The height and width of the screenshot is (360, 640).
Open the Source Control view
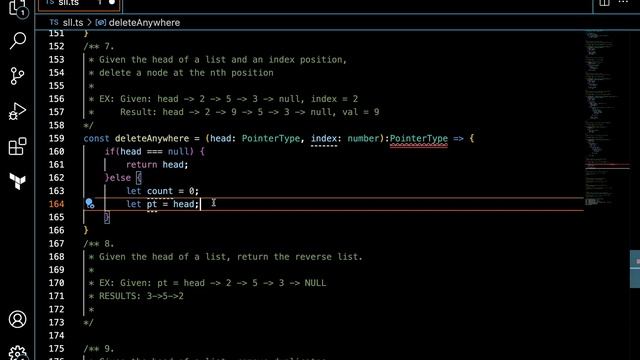coord(18,76)
